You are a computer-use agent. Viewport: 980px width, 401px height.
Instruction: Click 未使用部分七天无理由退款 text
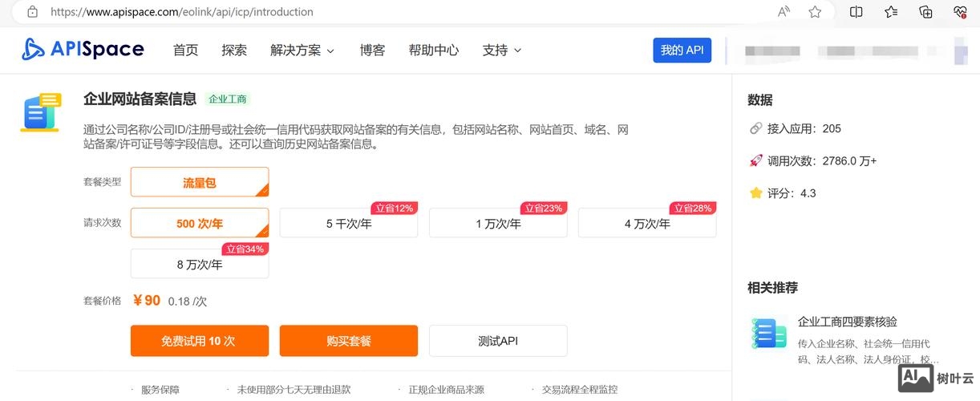(x=294, y=390)
